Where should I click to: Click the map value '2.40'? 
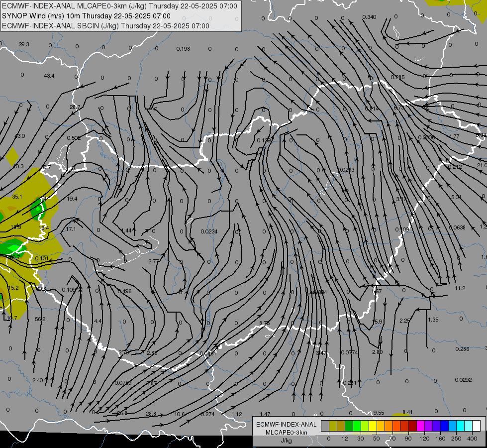click(38, 380)
